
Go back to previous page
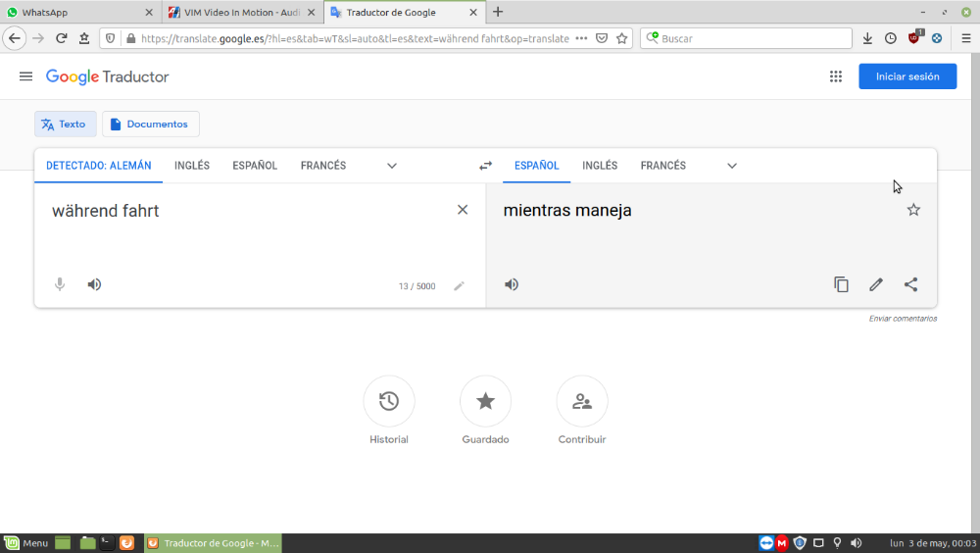coord(15,38)
